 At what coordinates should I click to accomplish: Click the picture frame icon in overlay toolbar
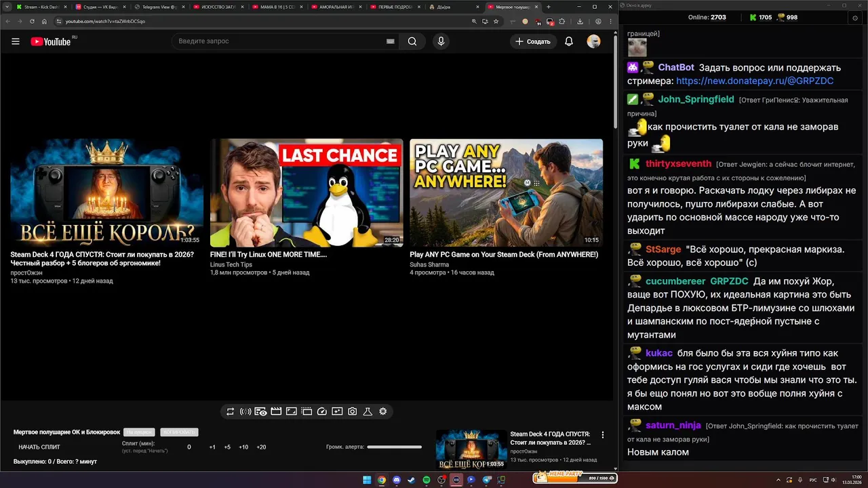coord(291,411)
